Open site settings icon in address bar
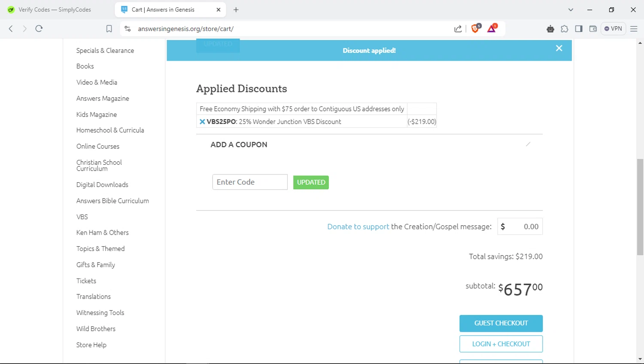 (x=128, y=29)
